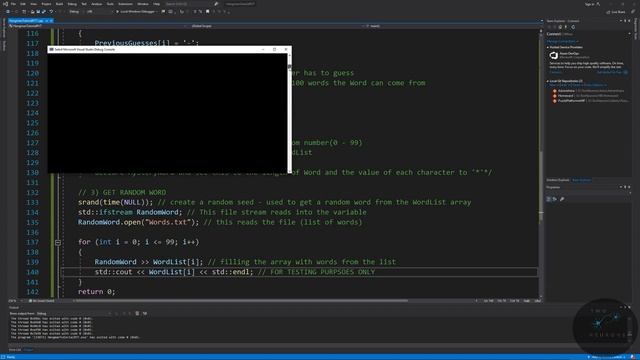Open the Server Explorer side tab
This screenshot has width=640, height=360.
coord(4,28)
